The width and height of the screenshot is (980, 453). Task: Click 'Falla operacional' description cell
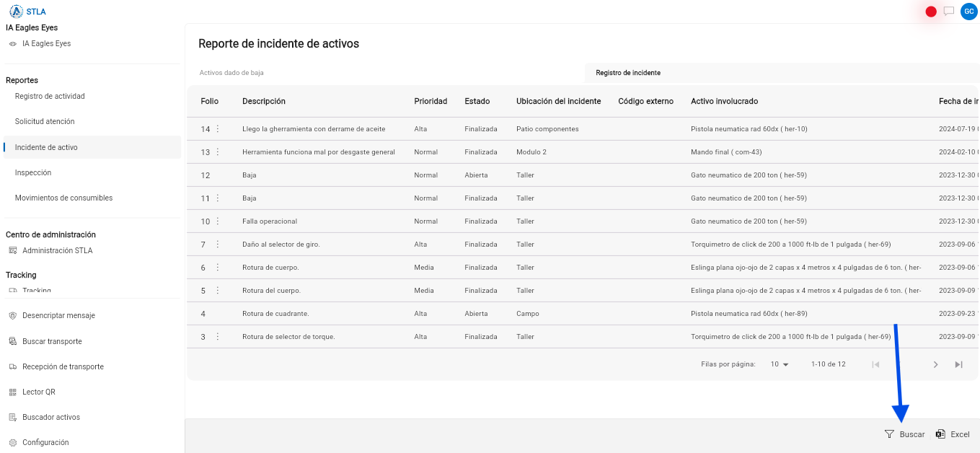pyautogui.click(x=270, y=221)
